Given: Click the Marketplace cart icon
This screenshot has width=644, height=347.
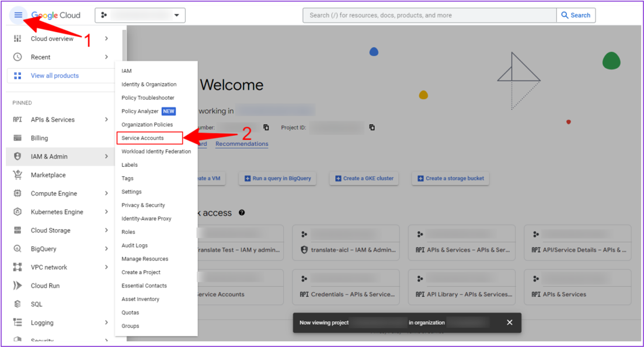Looking at the screenshot, I should pyautogui.click(x=18, y=175).
